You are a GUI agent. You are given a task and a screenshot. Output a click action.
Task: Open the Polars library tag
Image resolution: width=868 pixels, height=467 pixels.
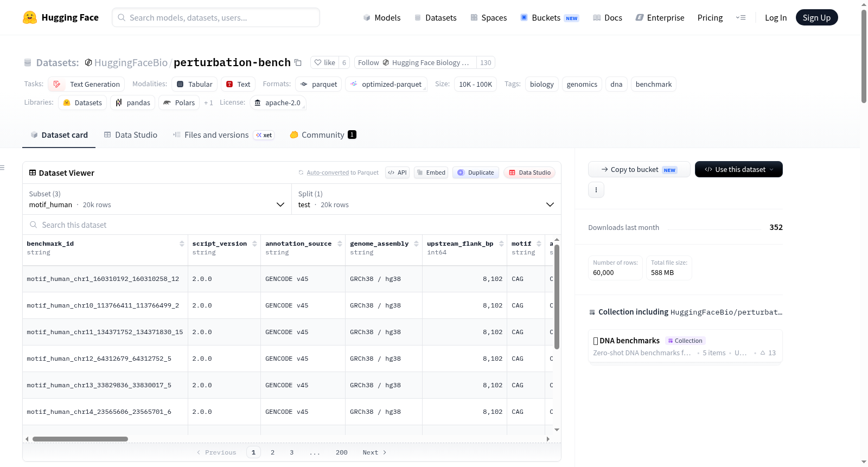[179, 103]
